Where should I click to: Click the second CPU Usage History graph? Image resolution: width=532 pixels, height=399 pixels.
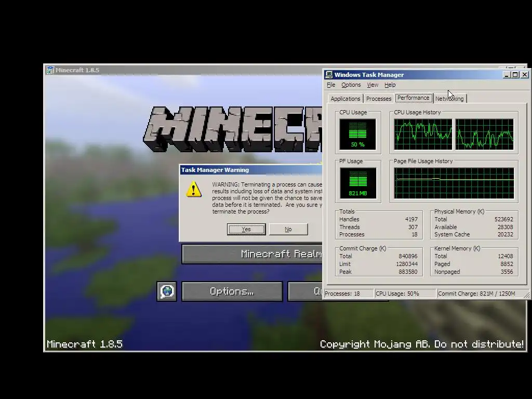485,134
